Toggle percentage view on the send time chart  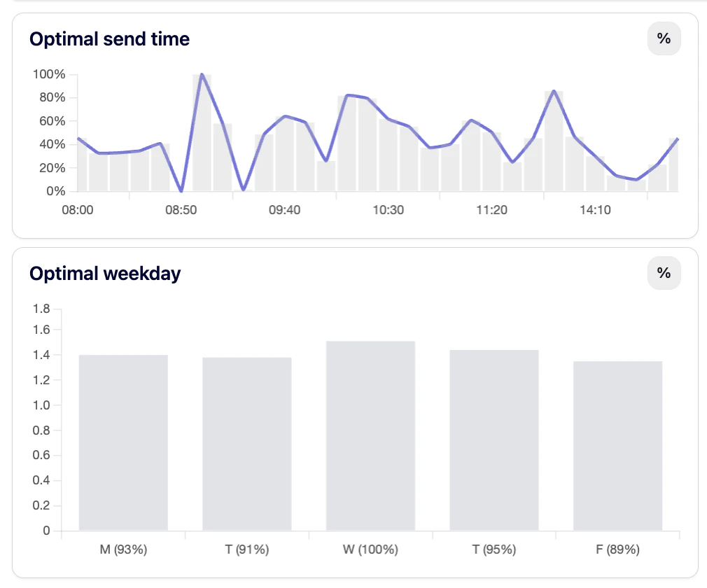tap(664, 38)
